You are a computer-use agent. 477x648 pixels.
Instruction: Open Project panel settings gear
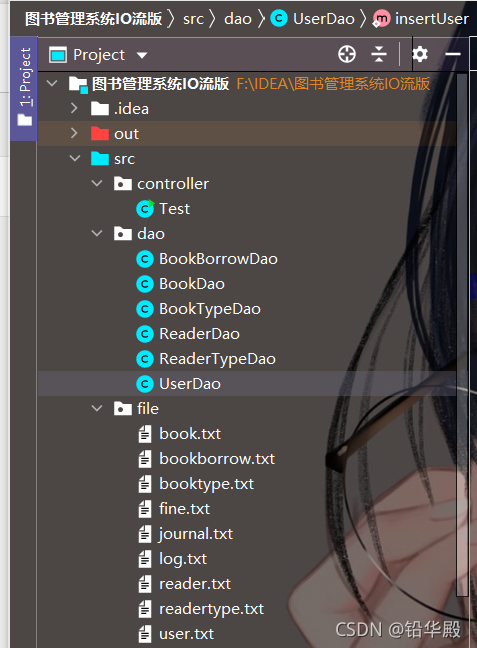click(420, 54)
